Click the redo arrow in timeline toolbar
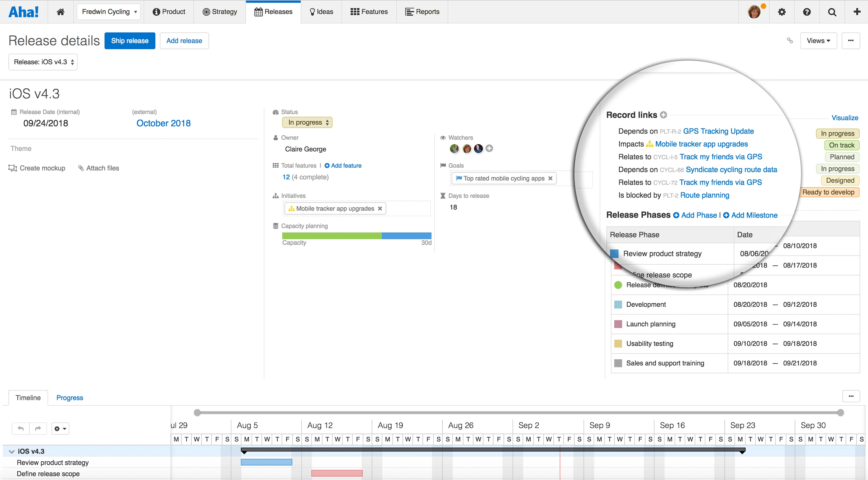Viewport: 868px width, 480px height. [x=38, y=429]
